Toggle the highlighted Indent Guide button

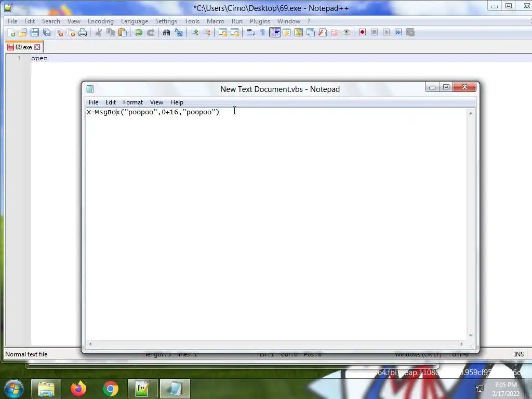click(275, 33)
